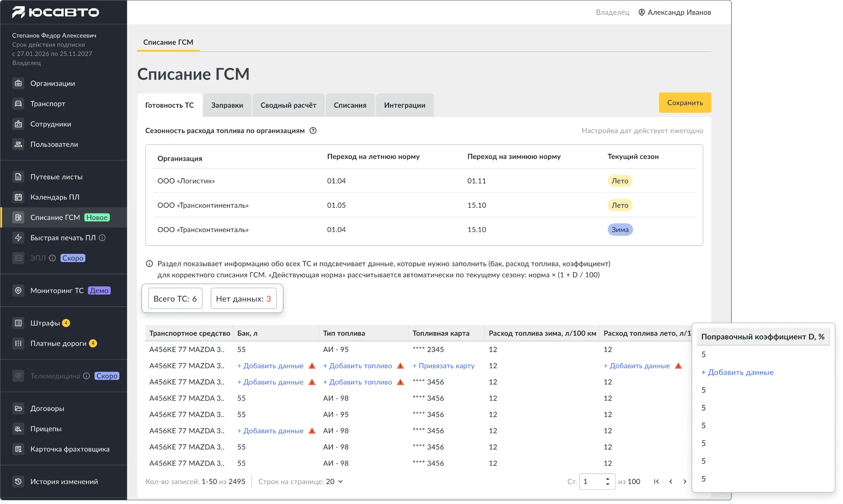Click the page number stepper arrows

tap(608, 481)
